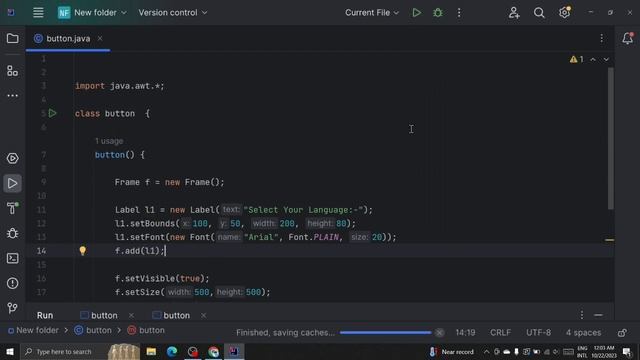
Task: Close the second button run tab
Action: pyautogui.click(x=203, y=315)
